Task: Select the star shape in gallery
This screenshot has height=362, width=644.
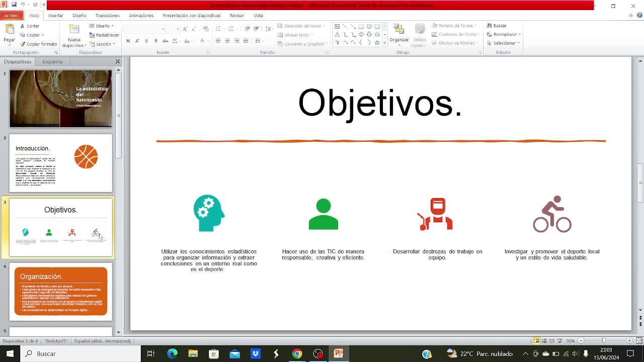Action: 377,43
